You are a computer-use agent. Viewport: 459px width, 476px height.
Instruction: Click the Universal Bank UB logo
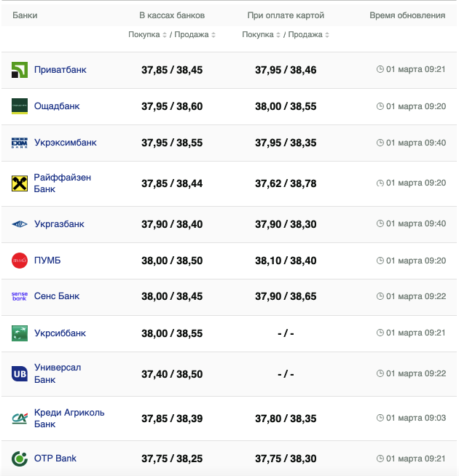click(x=20, y=374)
